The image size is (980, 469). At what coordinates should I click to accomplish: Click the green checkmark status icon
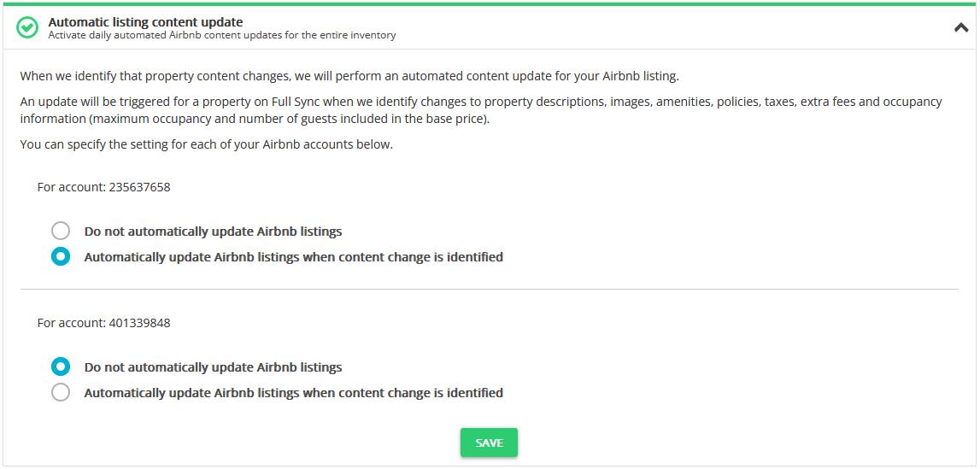(x=28, y=27)
